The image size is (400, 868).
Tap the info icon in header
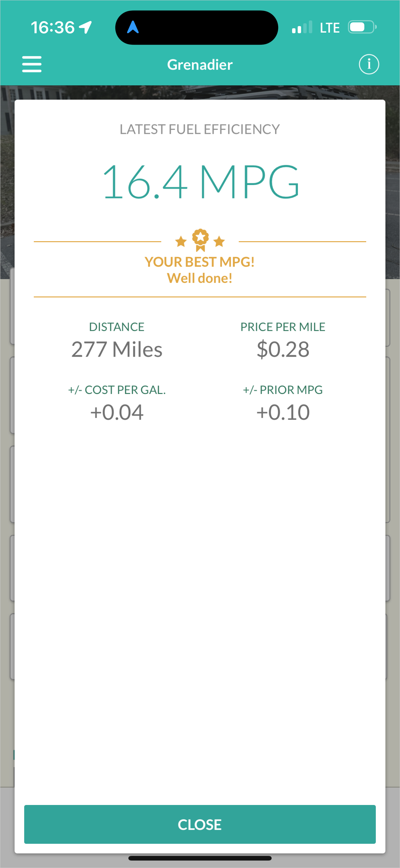[369, 64]
